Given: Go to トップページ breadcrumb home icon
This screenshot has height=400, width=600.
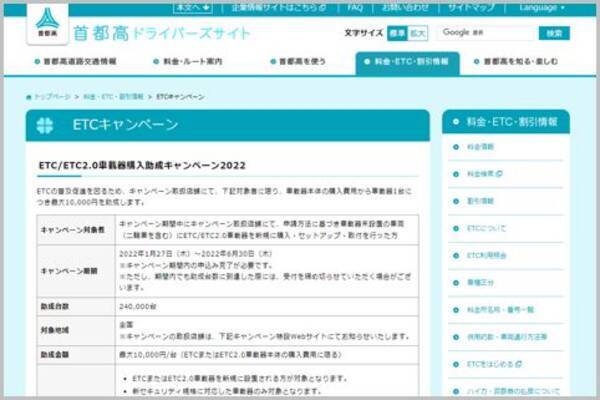Looking at the screenshot, I should (x=29, y=97).
